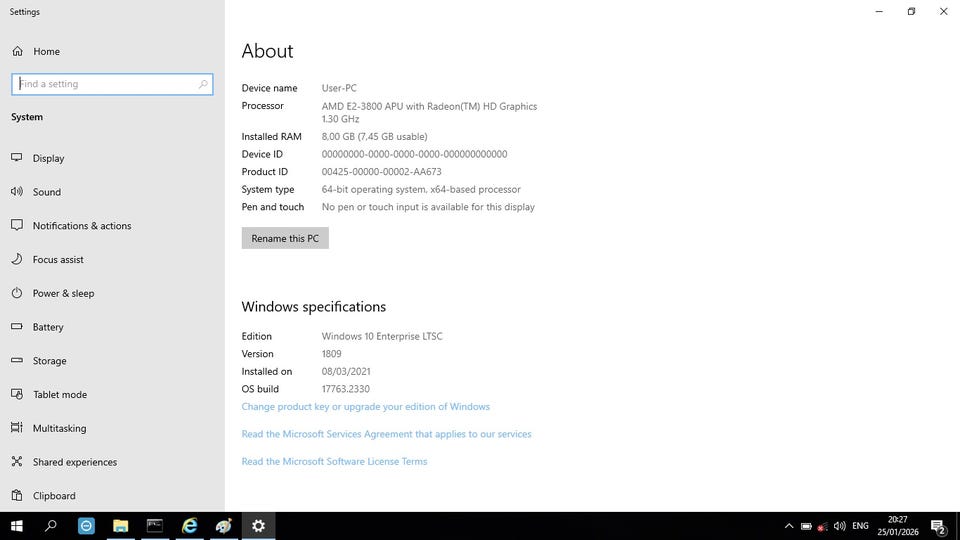
Task: Open Microsoft Software License Terms link
Action: pos(334,461)
